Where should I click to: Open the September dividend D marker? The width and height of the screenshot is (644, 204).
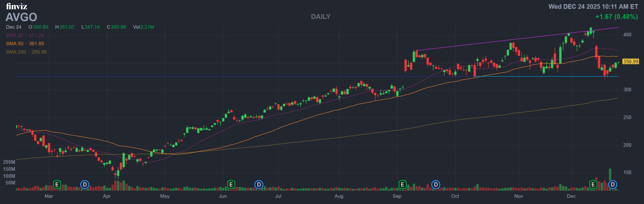(436, 185)
